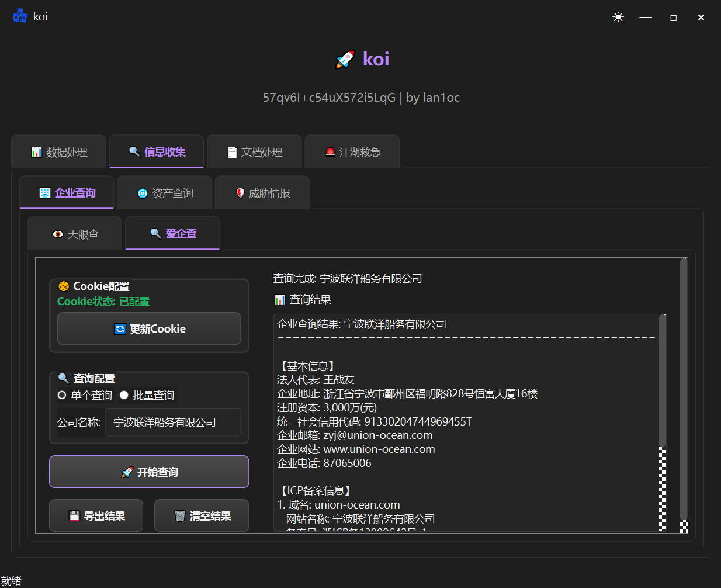The width and height of the screenshot is (721, 588).
Task: Start the search with 开始查询
Action: tap(149, 472)
